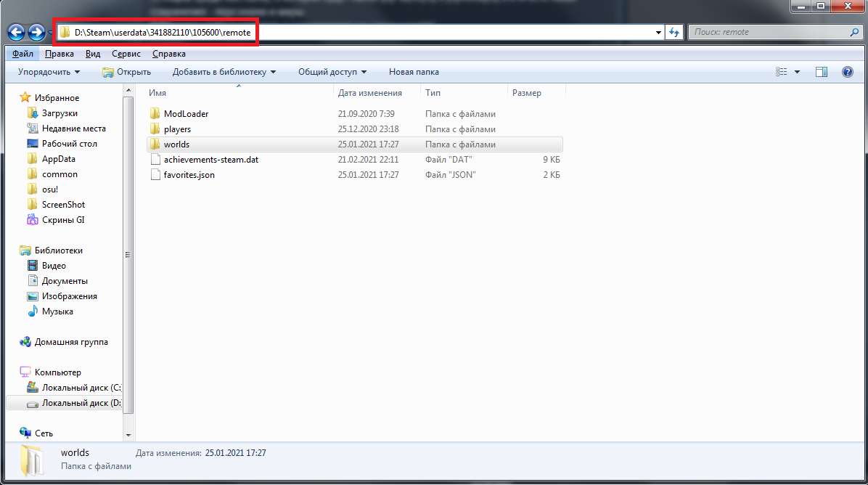The height and width of the screenshot is (485, 868).
Task: Click the Новая папка button
Action: (414, 72)
